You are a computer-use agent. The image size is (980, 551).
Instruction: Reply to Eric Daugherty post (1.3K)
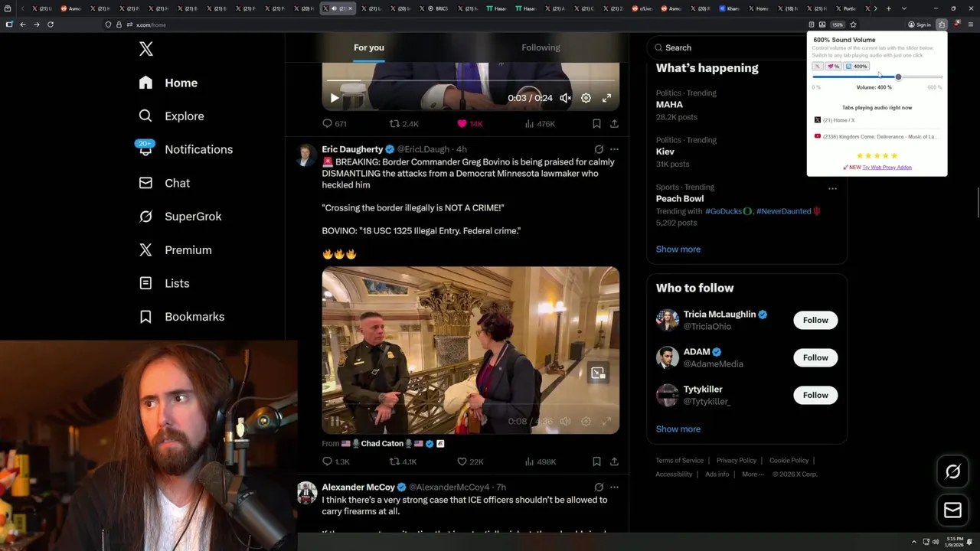click(335, 461)
